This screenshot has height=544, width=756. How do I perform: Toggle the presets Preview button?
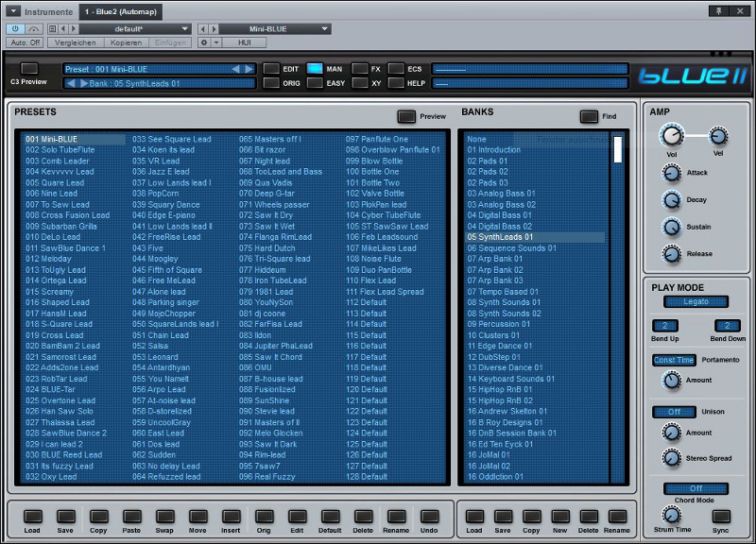[x=406, y=116]
